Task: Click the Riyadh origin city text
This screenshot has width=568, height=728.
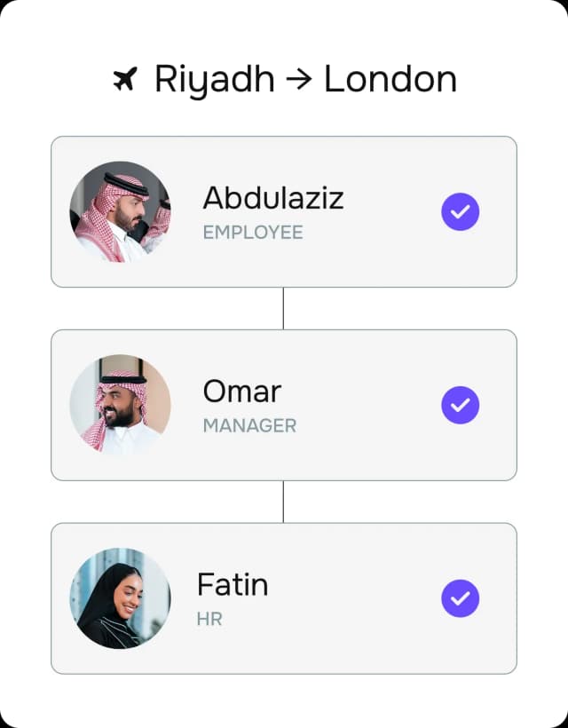Action: tap(214, 80)
